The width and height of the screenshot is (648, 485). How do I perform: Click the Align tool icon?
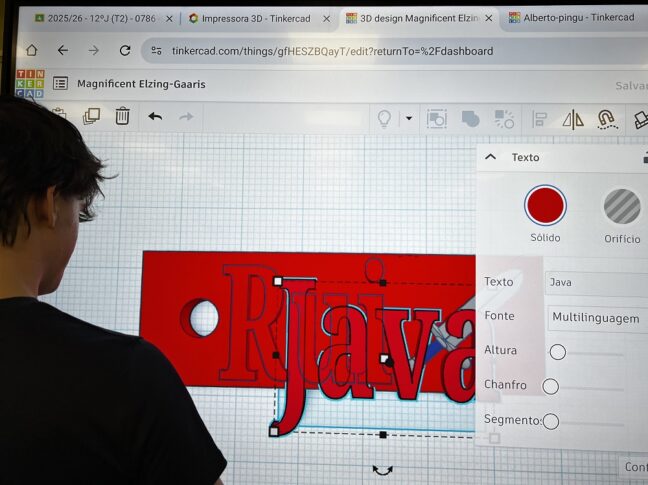539,120
